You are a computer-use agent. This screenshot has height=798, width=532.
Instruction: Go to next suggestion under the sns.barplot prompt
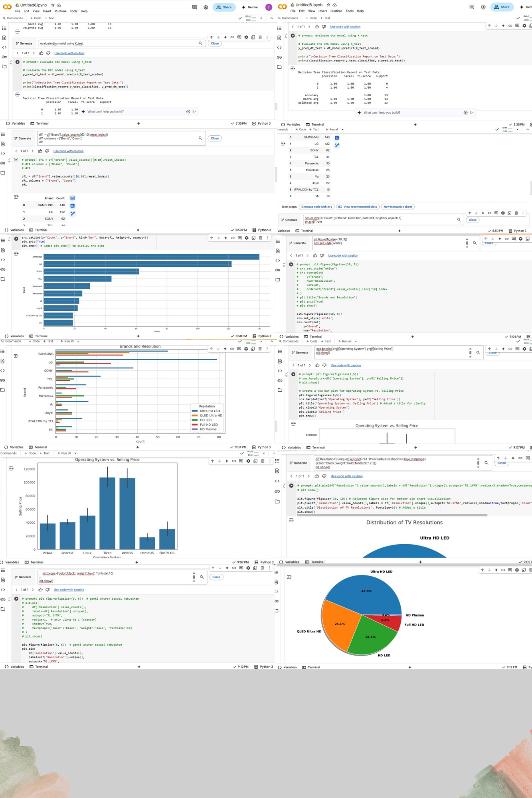[x=309, y=365]
